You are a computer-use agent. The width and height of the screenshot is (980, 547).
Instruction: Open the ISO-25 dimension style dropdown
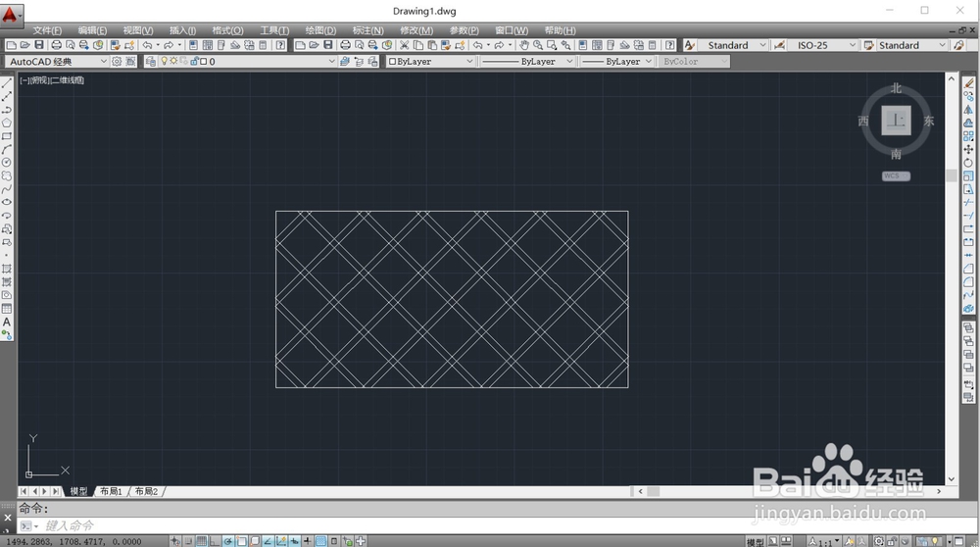(x=853, y=45)
